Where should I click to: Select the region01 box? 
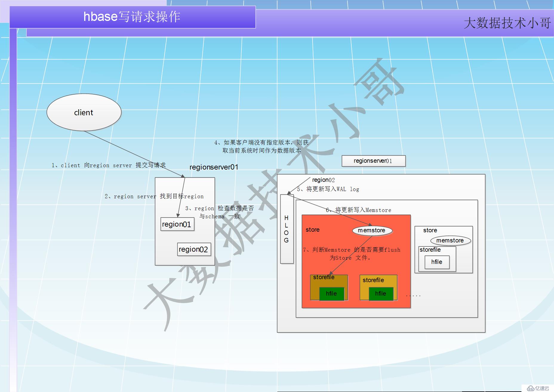177,224
